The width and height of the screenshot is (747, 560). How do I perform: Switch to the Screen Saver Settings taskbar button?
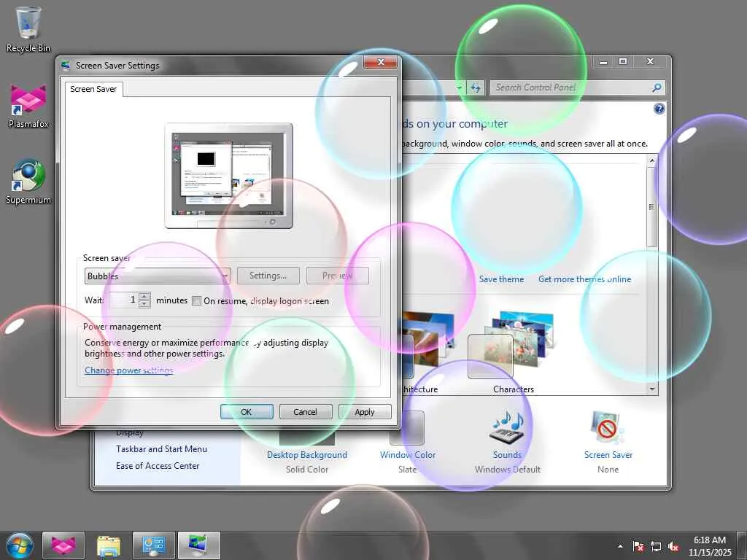[198, 545]
